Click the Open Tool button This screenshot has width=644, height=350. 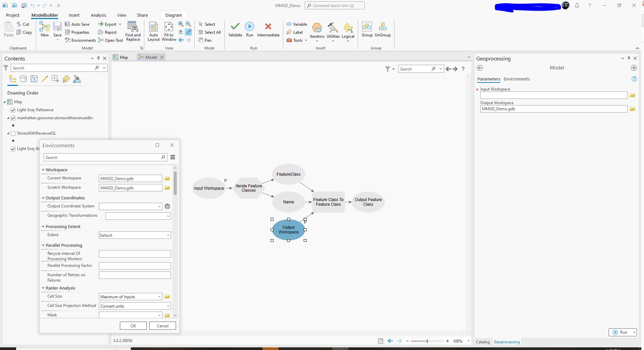[x=111, y=40]
